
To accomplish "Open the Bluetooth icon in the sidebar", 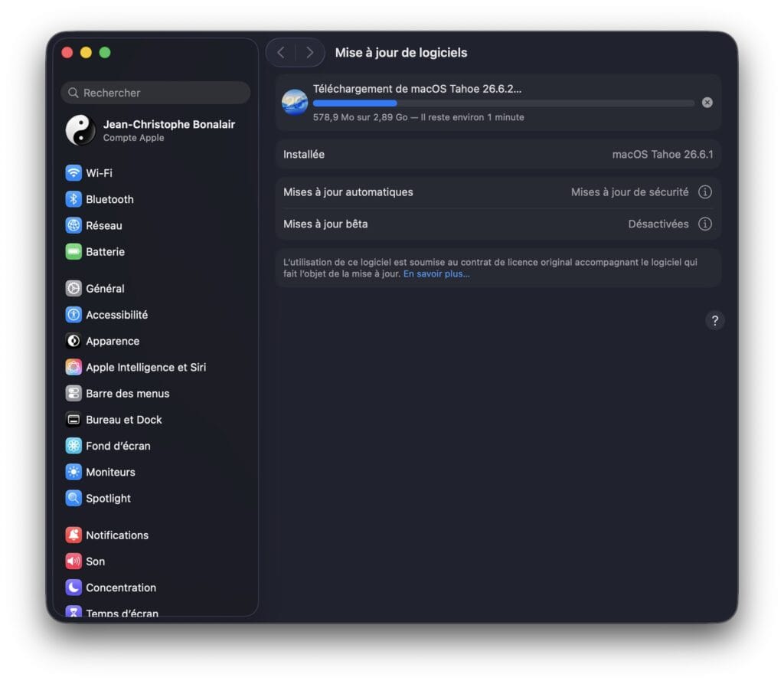I will pos(73,199).
